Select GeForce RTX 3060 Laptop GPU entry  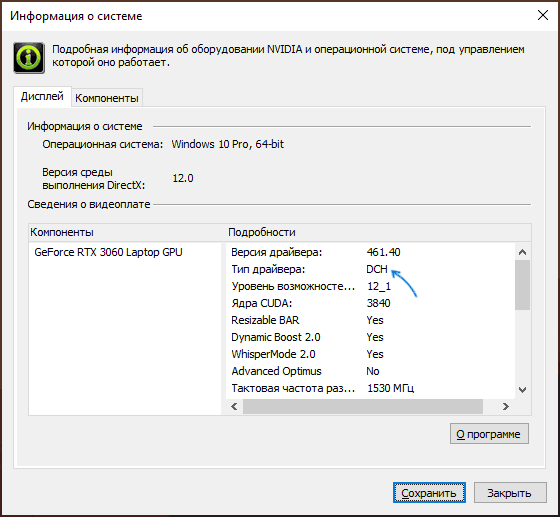[108, 252]
